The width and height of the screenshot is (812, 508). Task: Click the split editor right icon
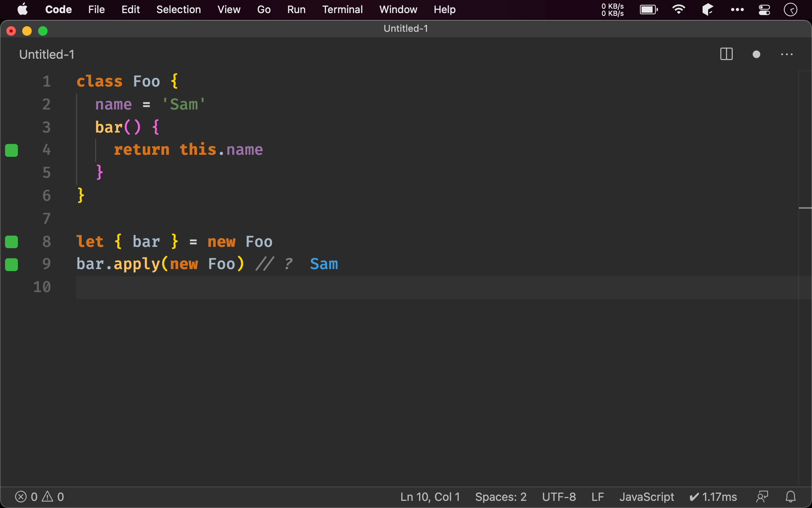[726, 54]
